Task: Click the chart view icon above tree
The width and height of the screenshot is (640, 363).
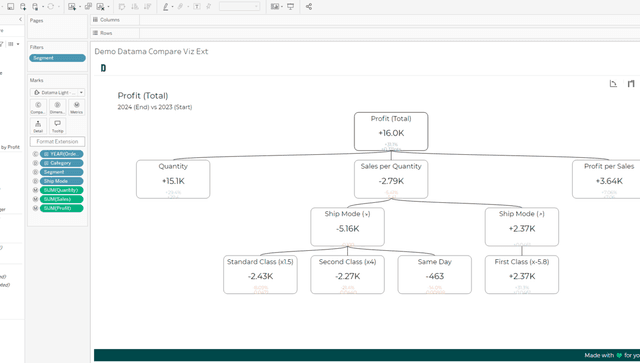Action: (x=613, y=84)
